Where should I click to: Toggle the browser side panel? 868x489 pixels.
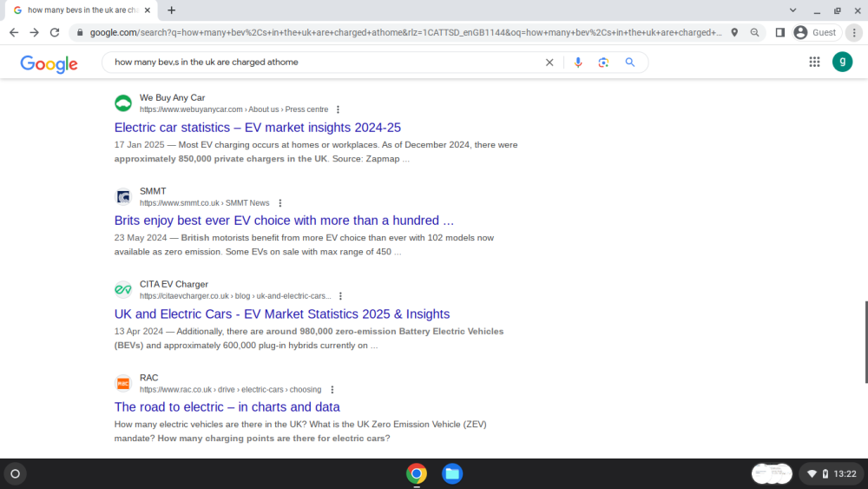(x=780, y=33)
